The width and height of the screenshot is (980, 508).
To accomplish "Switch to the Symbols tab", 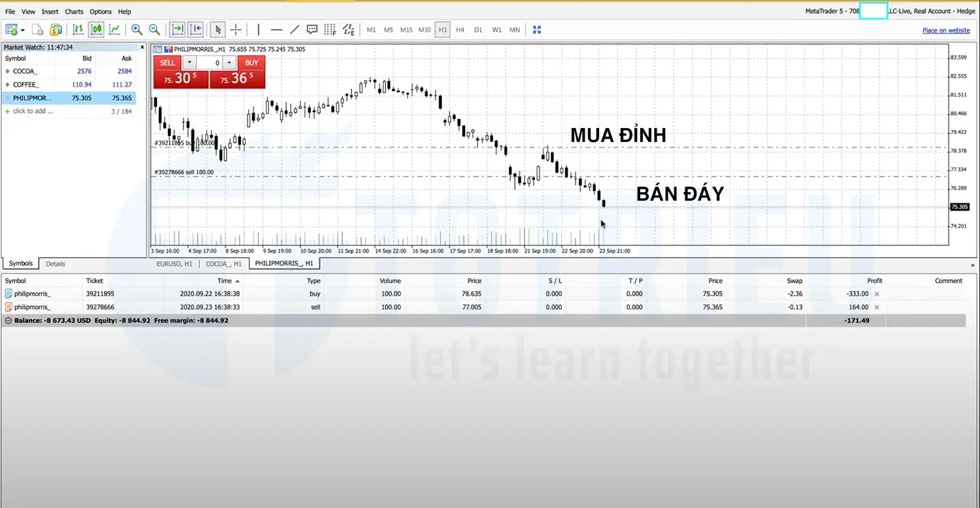I will pos(20,263).
